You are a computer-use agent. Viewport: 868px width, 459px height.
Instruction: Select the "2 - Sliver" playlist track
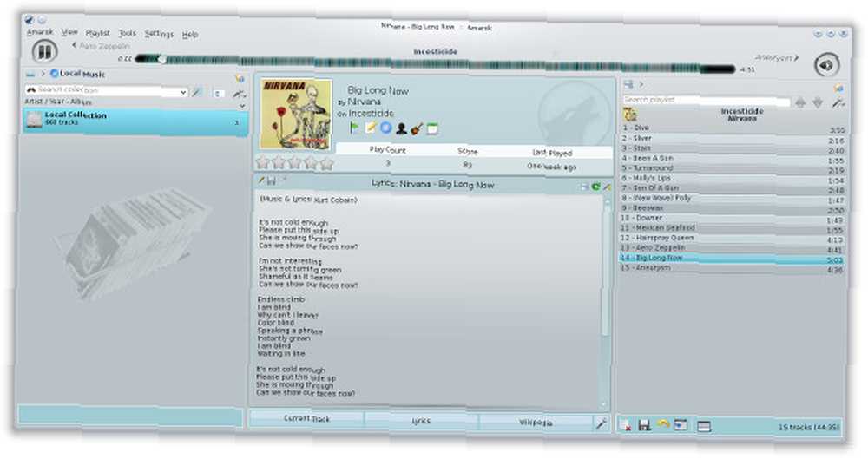click(733, 139)
